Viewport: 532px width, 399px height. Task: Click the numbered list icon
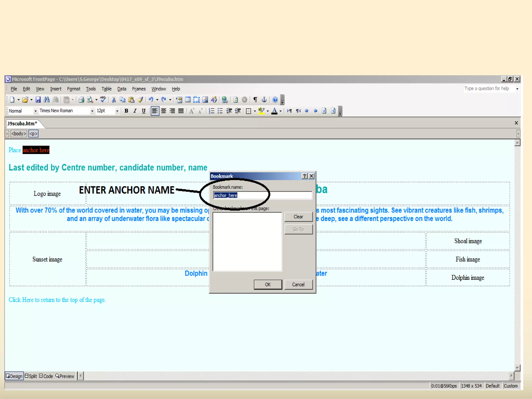(x=211, y=111)
